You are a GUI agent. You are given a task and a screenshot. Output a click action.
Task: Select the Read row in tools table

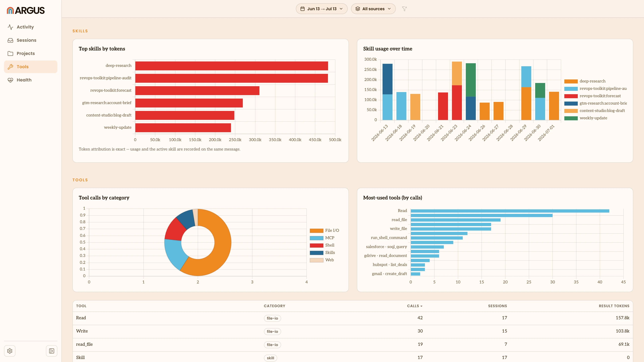coord(353,318)
